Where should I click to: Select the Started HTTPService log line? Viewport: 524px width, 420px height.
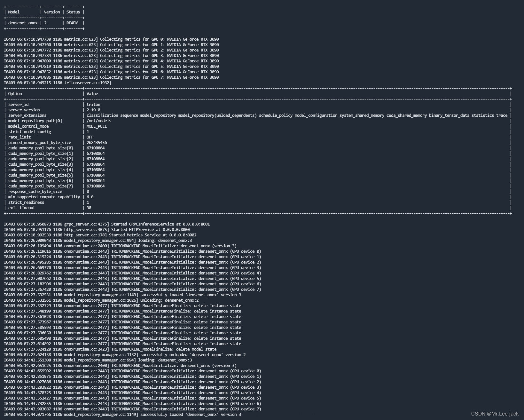pyautogui.click(x=97, y=230)
